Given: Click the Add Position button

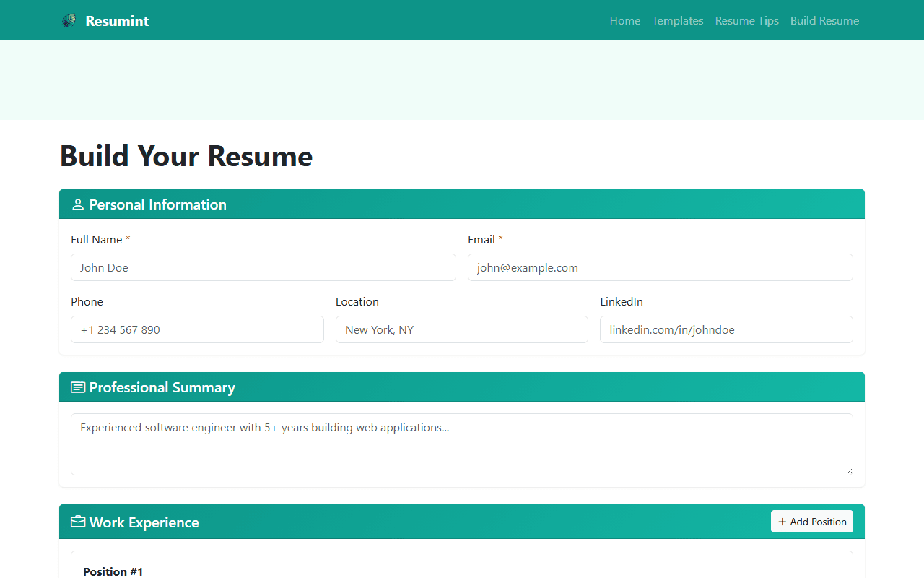Looking at the screenshot, I should pos(811,521).
